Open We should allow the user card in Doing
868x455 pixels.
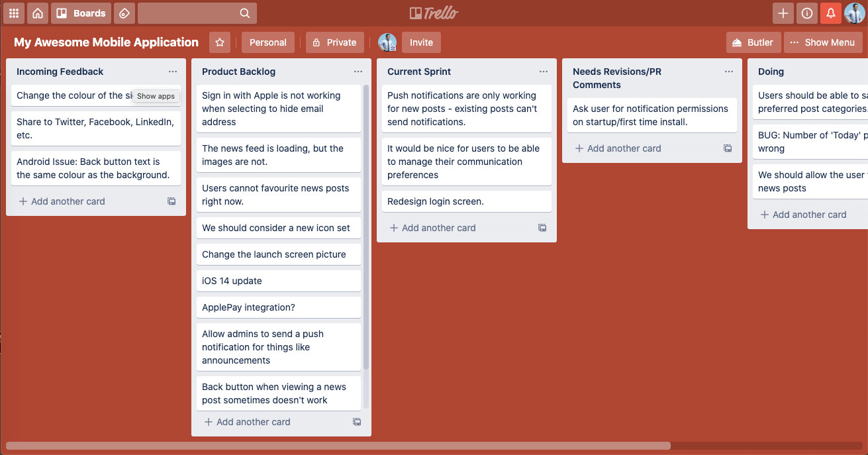coord(810,181)
